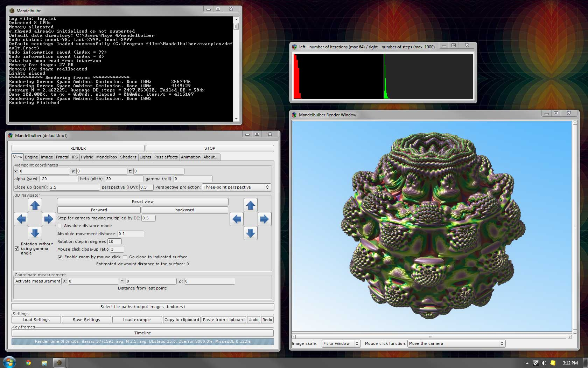Image resolution: width=588 pixels, height=368 pixels.
Task: Click backward button
Action: click(185, 210)
